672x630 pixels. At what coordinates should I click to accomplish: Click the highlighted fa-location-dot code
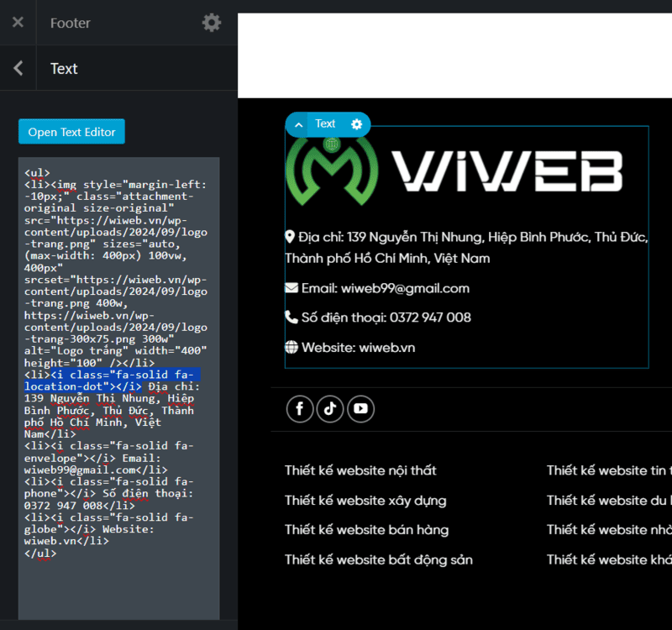coord(113,381)
